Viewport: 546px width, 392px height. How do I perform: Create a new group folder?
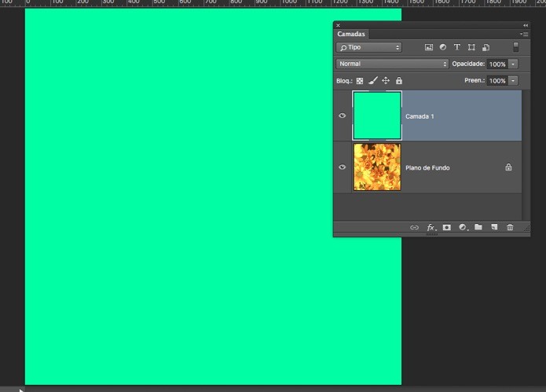click(x=478, y=227)
